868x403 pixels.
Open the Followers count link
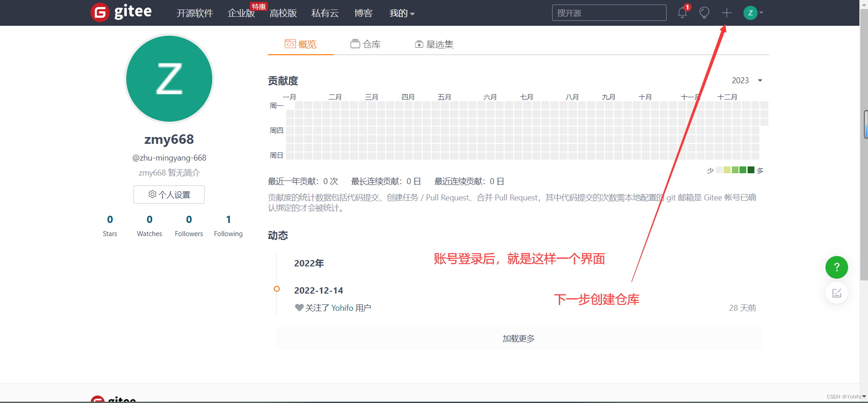click(189, 225)
